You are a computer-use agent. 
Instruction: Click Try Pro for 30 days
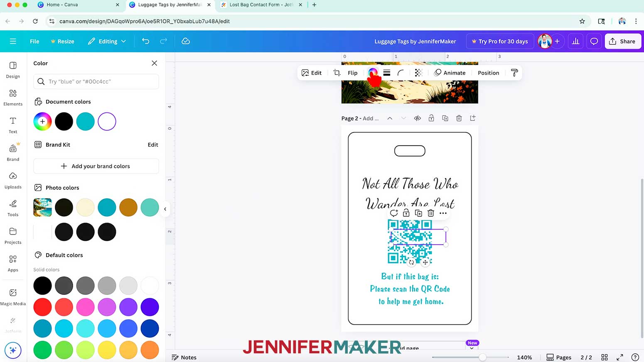coord(500,41)
